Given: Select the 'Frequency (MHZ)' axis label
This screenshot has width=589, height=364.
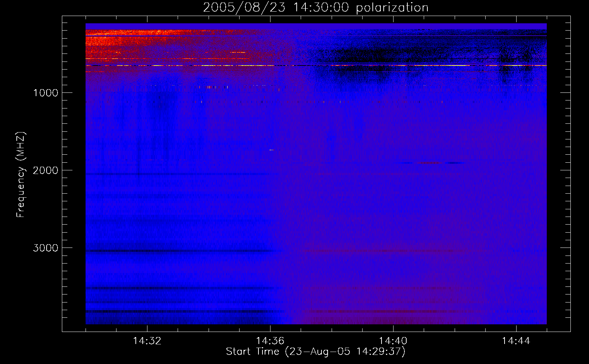Looking at the screenshot, I should click(x=21, y=175).
